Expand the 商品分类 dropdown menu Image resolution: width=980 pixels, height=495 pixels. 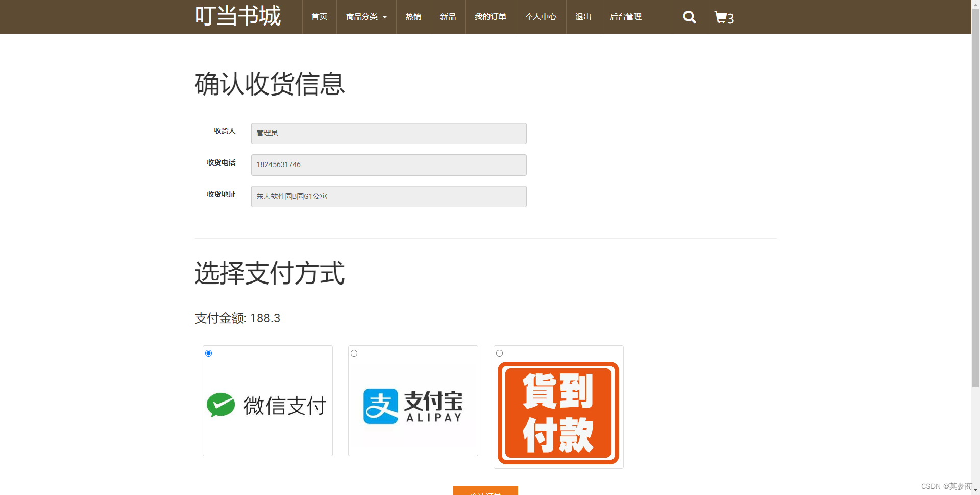pos(366,17)
